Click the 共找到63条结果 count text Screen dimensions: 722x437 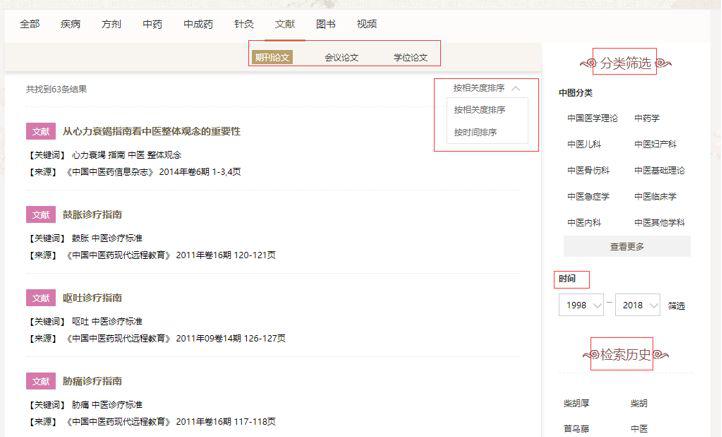click(x=56, y=89)
